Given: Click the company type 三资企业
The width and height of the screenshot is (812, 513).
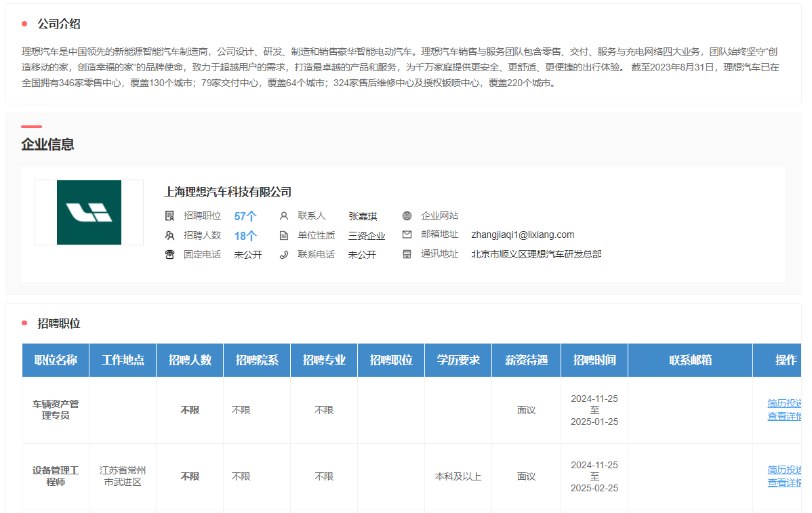Looking at the screenshot, I should click(x=367, y=236).
